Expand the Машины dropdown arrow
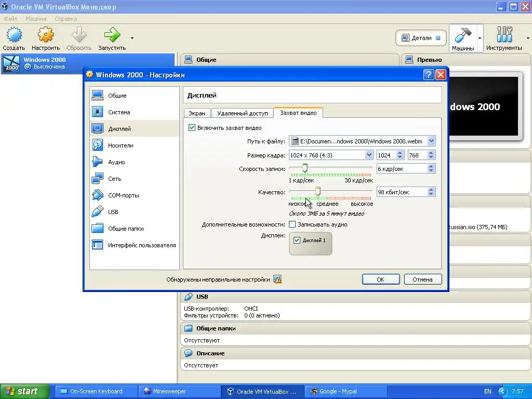Screen dimensions: 532x399 pyautogui.click(x=480, y=38)
